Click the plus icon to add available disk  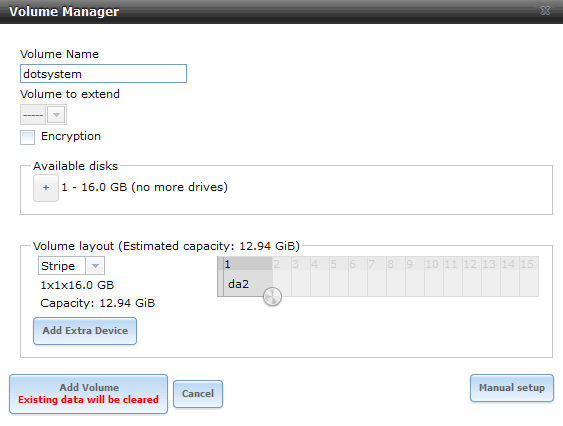(46, 187)
